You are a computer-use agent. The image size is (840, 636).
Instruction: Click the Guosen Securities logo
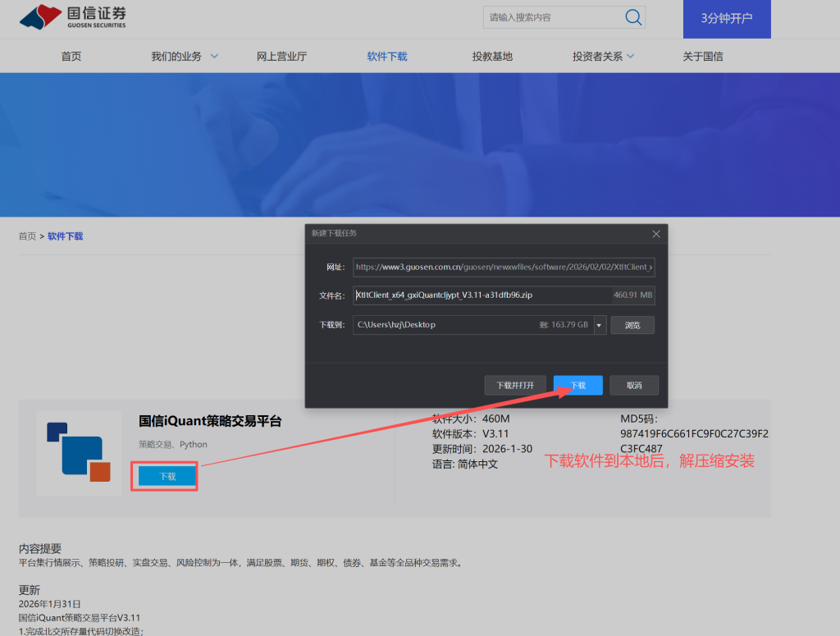70,16
